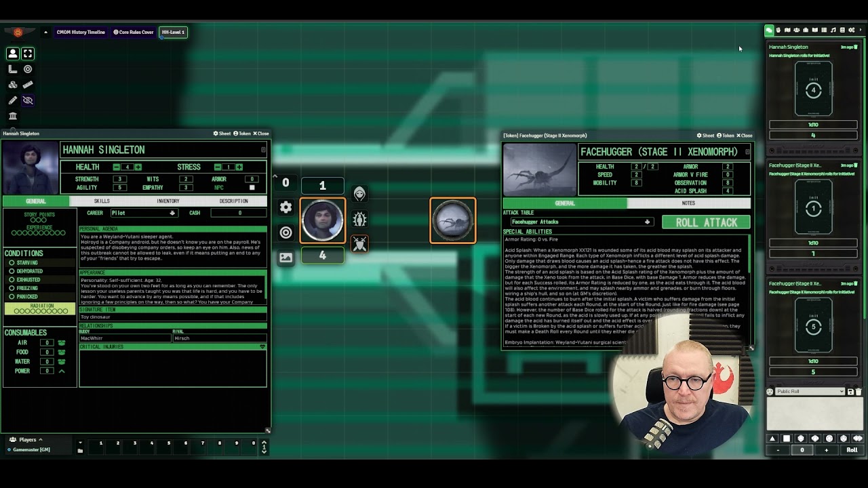Open token configuration gear in HUD
This screenshot has height=488, width=868.
[286, 207]
